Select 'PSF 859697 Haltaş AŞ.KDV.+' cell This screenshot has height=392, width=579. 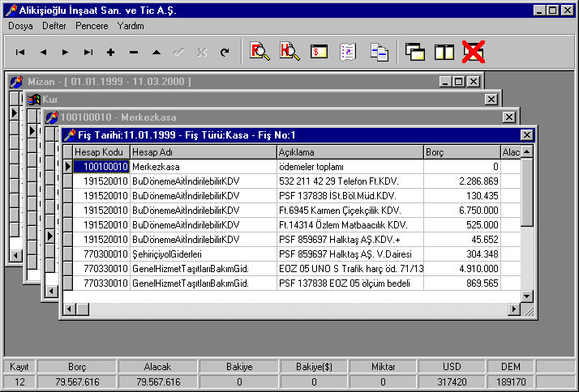350,239
